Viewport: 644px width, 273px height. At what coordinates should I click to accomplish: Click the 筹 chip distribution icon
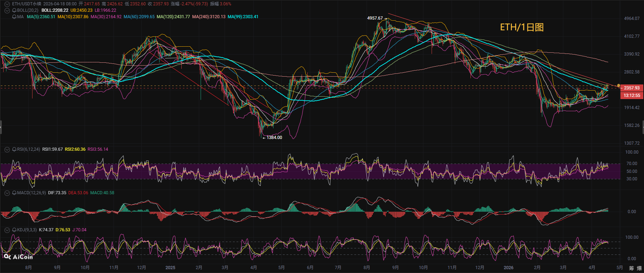click(632, 268)
